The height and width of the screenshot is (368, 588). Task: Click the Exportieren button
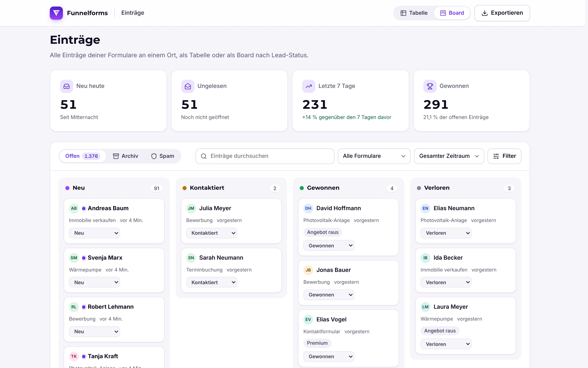pyautogui.click(x=502, y=13)
